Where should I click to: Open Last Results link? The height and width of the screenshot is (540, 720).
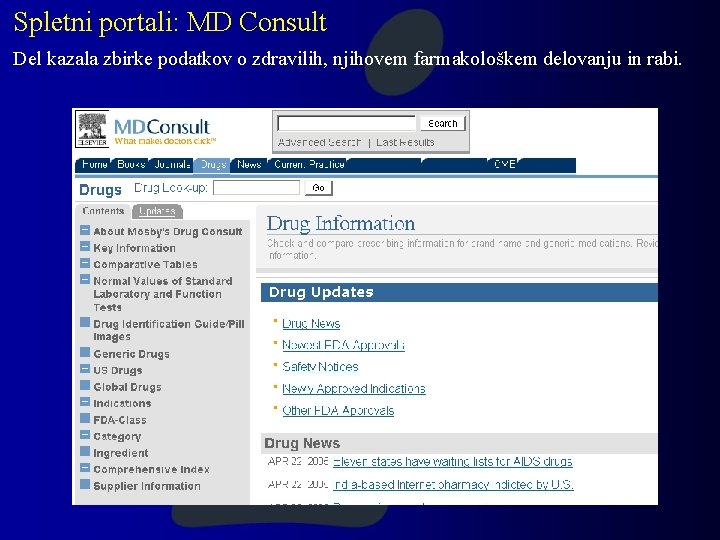coord(405,142)
